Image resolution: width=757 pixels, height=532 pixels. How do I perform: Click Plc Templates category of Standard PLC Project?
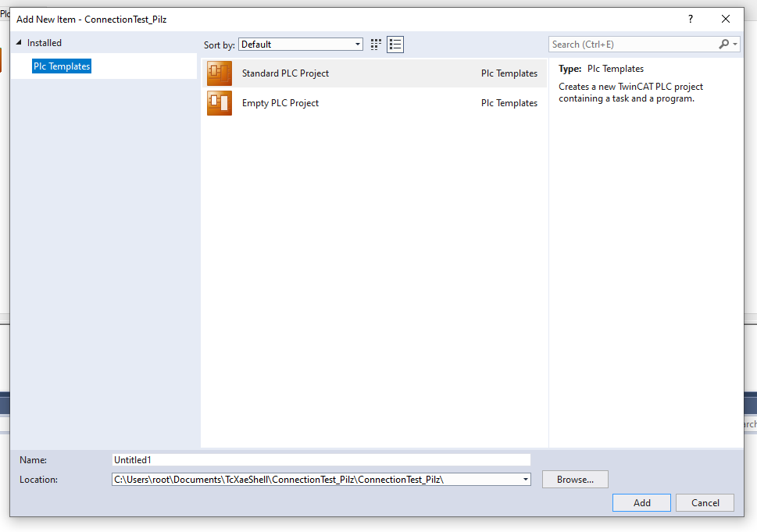(x=509, y=73)
